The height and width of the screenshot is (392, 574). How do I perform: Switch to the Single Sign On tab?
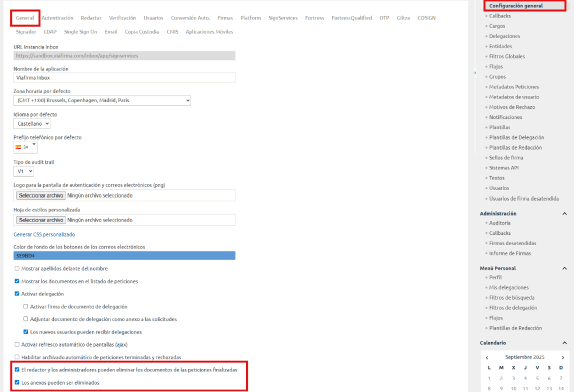81,32
